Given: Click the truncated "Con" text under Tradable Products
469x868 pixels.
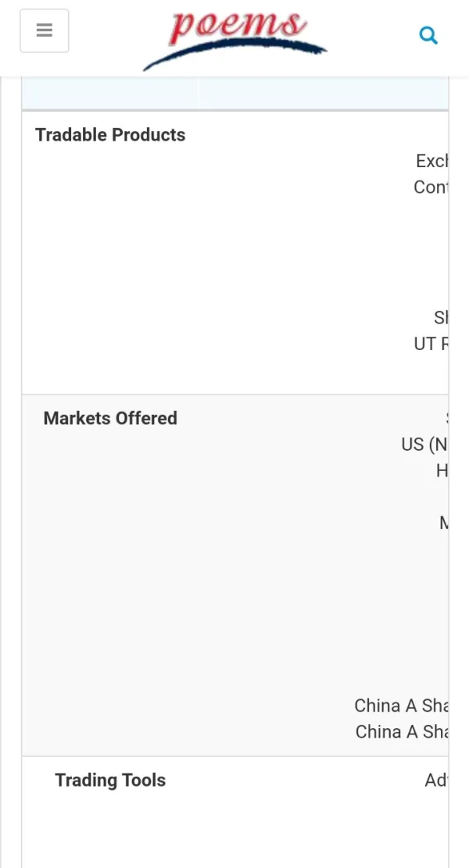Looking at the screenshot, I should [x=430, y=188].
